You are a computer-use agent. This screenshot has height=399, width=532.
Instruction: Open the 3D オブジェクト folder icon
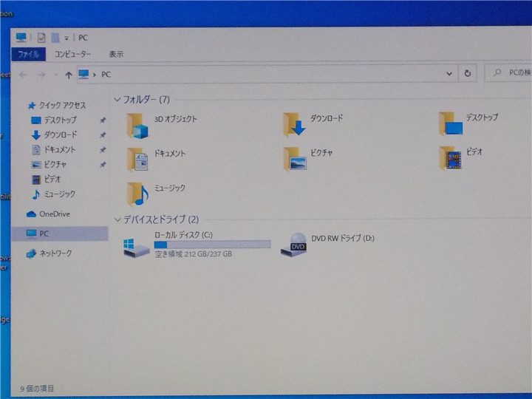click(x=137, y=126)
